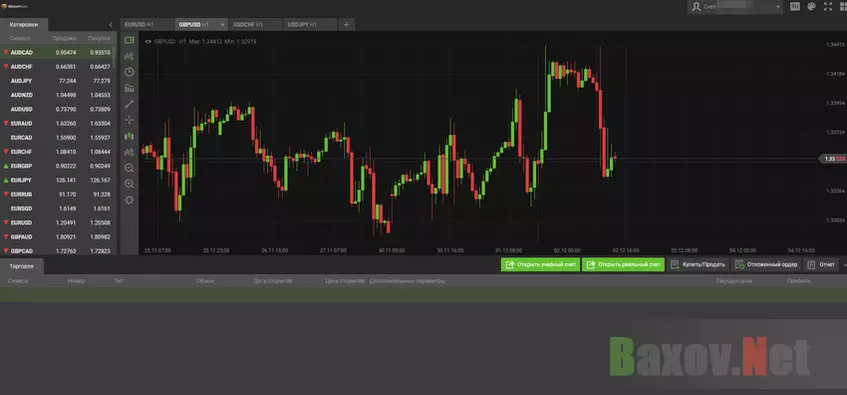Select the EURGBP row in quotes list

(x=58, y=166)
